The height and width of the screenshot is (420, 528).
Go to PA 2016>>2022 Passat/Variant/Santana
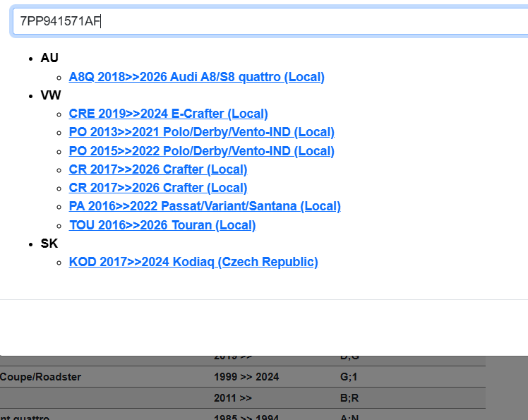[205, 206]
